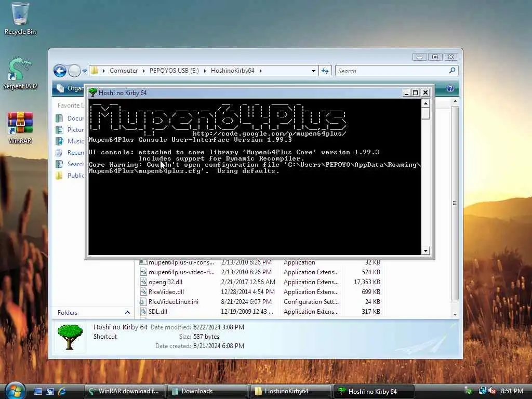
Task: Open Music in Favorite Links
Action: [x=70, y=141]
